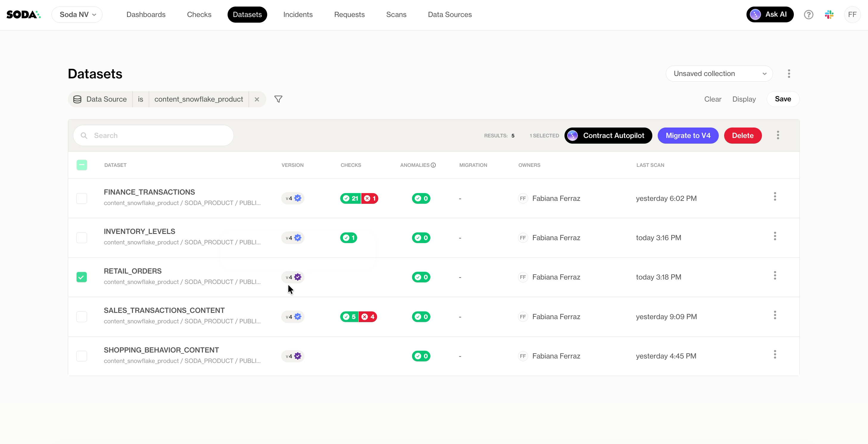The height and width of the screenshot is (444, 868).
Task: Click the Anomalies info icon
Action: pyautogui.click(x=433, y=165)
